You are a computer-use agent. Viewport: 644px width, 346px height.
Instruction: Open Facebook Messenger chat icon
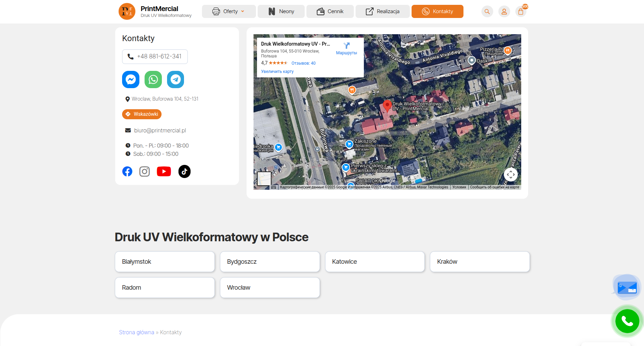click(x=131, y=80)
